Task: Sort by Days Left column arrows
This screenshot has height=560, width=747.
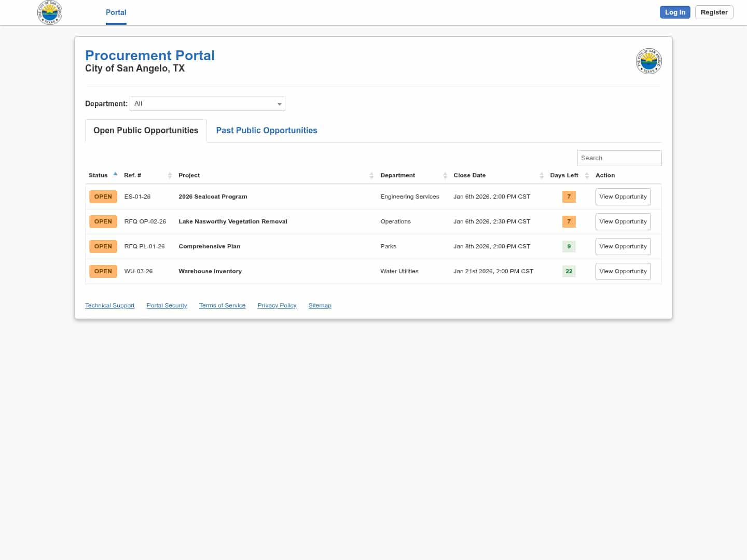Action: (587, 176)
